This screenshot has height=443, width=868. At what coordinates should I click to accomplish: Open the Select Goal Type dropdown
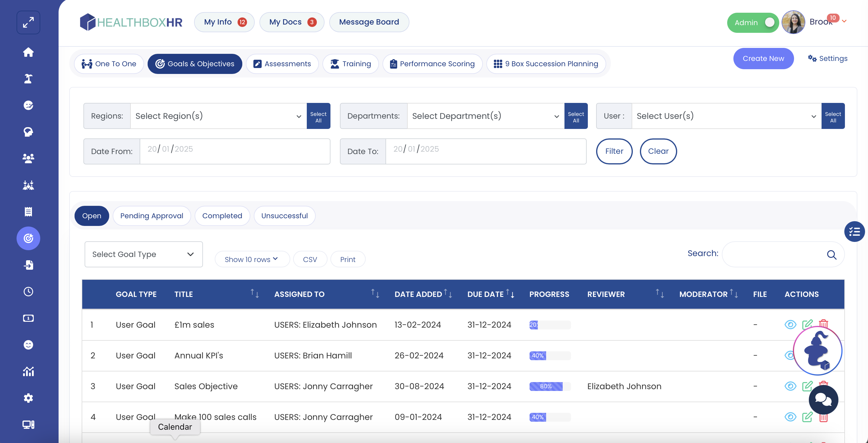[x=143, y=254]
